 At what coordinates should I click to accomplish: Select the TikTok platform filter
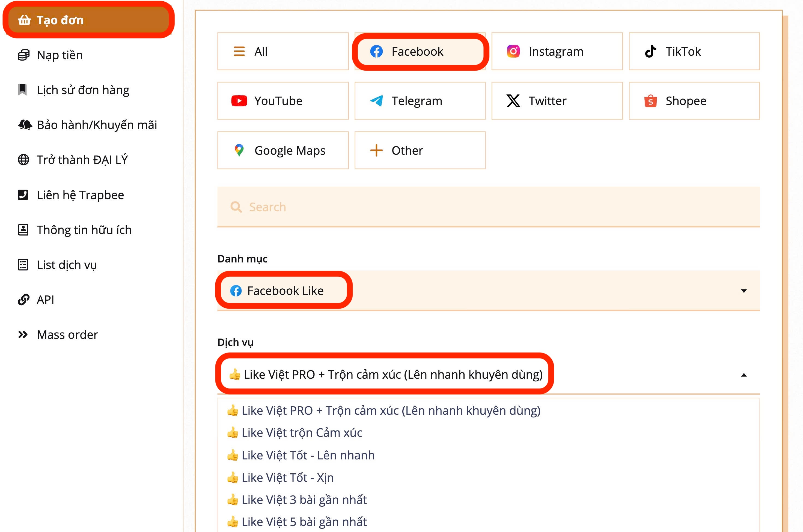[x=694, y=52]
